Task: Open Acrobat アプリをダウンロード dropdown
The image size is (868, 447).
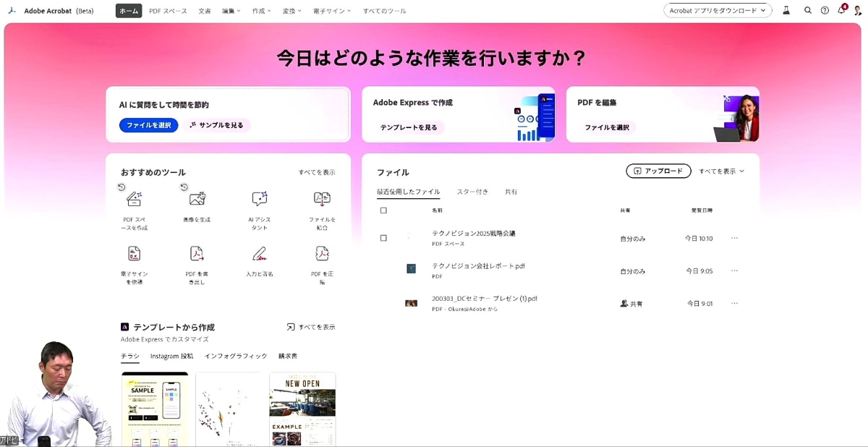Action: pos(718,11)
